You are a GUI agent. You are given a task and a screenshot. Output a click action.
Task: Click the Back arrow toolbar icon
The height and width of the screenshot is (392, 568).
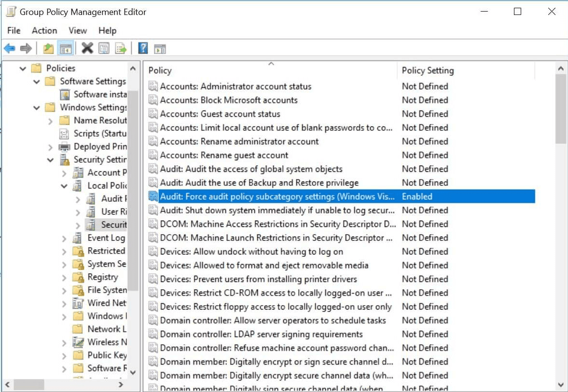[x=10, y=48]
